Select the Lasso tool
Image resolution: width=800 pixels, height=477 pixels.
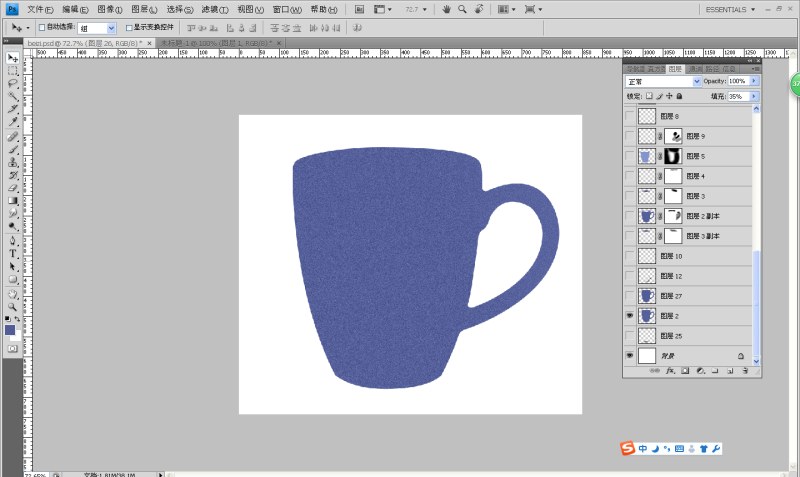(13, 84)
